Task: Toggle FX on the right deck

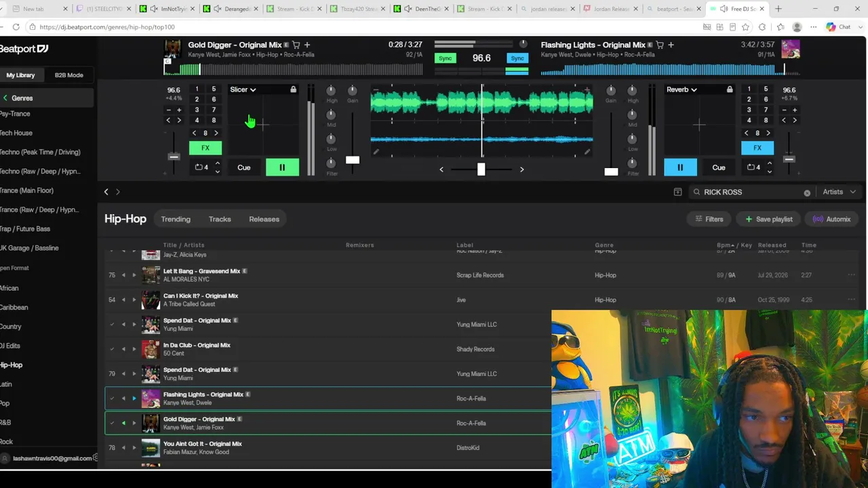Action: 757,148
